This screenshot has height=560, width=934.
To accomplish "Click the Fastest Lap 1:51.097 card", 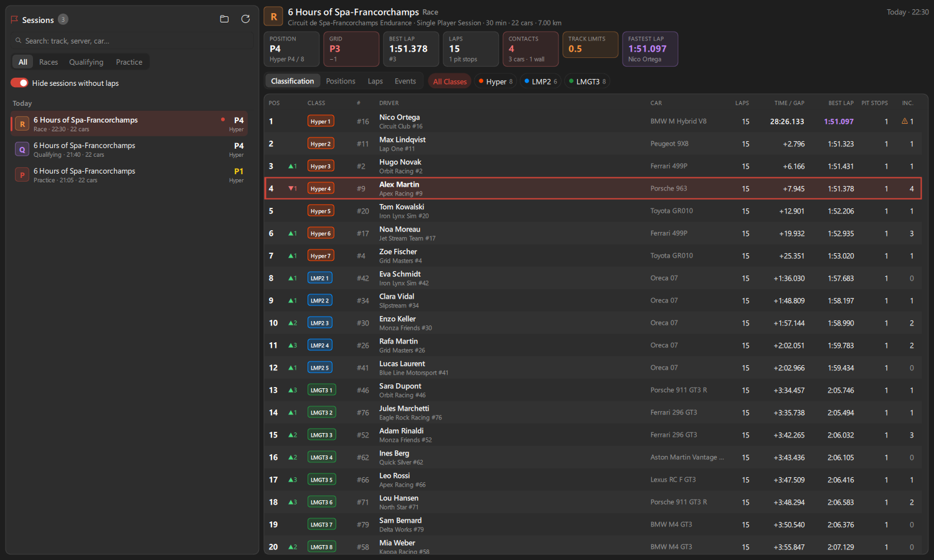I will point(650,49).
